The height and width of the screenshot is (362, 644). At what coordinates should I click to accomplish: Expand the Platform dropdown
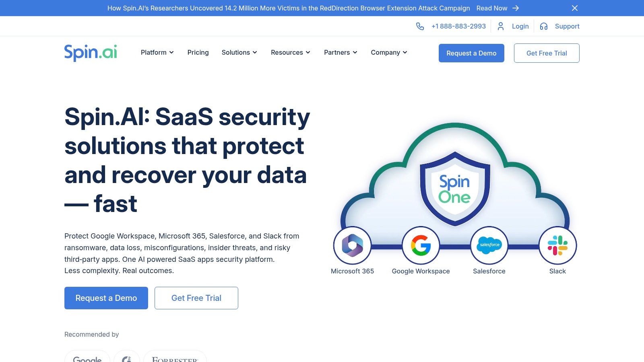(157, 52)
